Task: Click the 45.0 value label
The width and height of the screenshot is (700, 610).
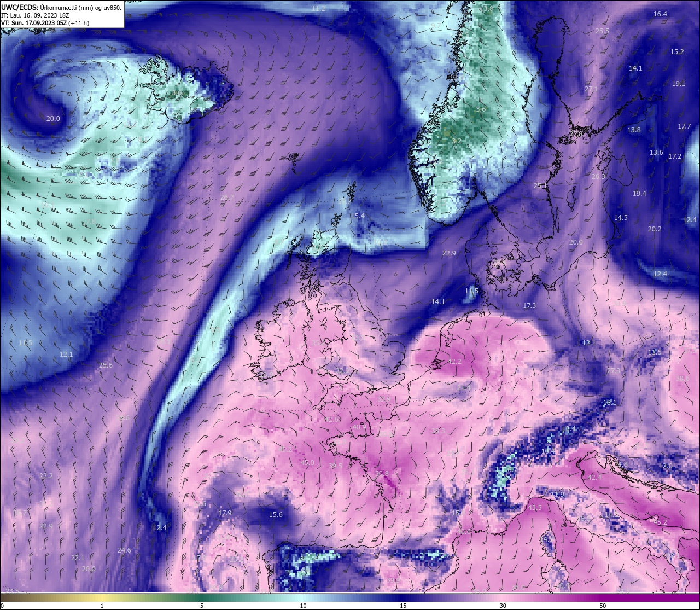Action: pos(307,463)
